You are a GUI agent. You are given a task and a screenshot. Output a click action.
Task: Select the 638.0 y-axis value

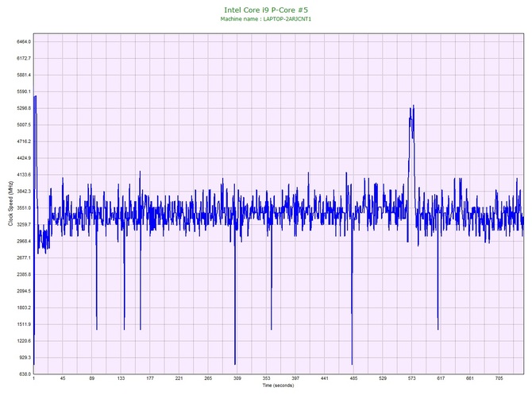tap(25, 374)
